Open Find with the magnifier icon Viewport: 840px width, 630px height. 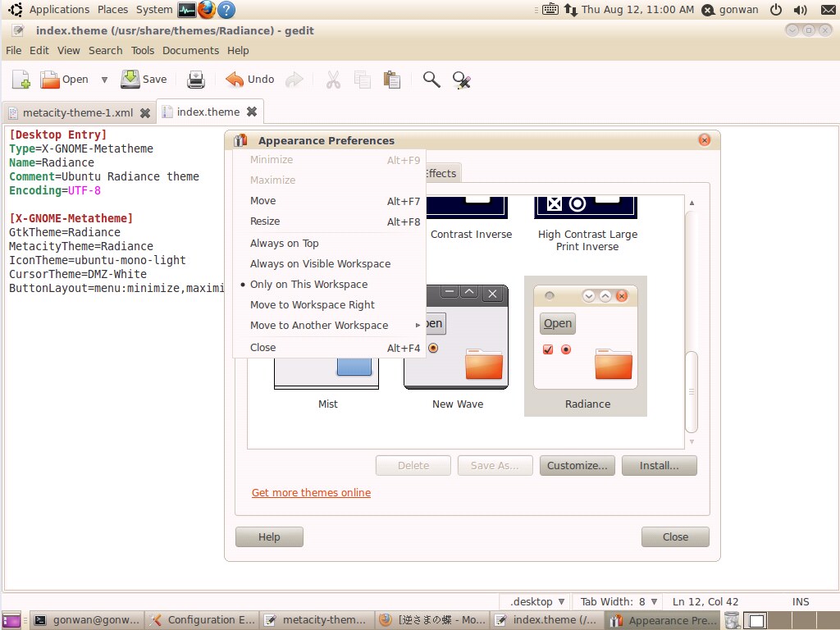[x=431, y=80]
